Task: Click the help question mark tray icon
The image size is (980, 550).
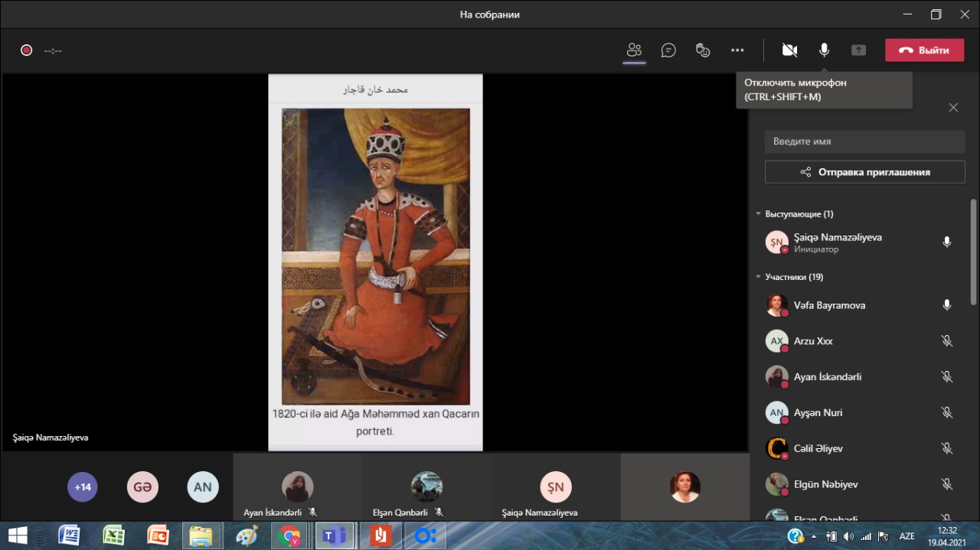Action: pyautogui.click(x=795, y=535)
